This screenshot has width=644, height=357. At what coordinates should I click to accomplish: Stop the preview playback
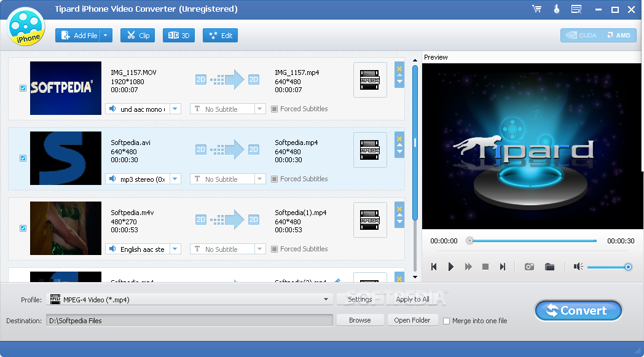(485, 267)
